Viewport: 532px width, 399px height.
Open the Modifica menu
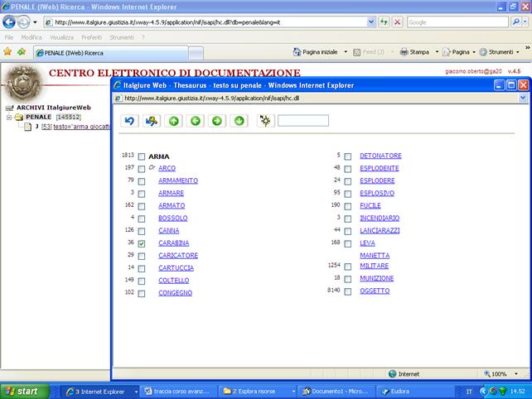(x=31, y=37)
